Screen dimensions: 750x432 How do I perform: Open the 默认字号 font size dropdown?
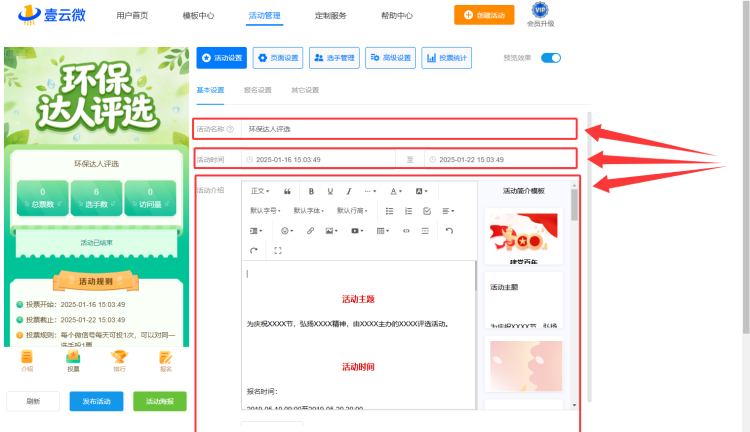click(x=265, y=211)
